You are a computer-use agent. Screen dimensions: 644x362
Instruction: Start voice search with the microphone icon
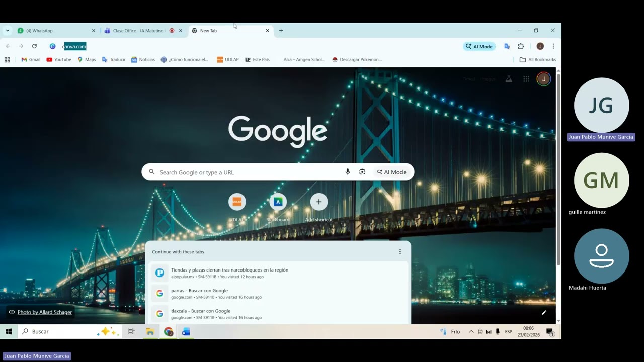pyautogui.click(x=347, y=172)
